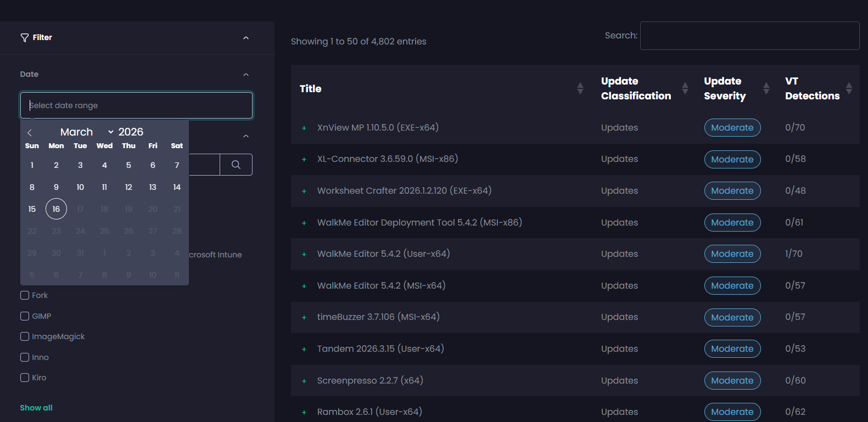Focus the table Search input field

click(749, 36)
